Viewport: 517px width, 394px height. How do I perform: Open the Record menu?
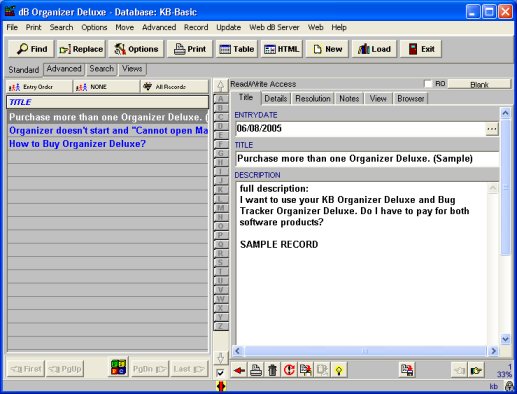pos(196,27)
